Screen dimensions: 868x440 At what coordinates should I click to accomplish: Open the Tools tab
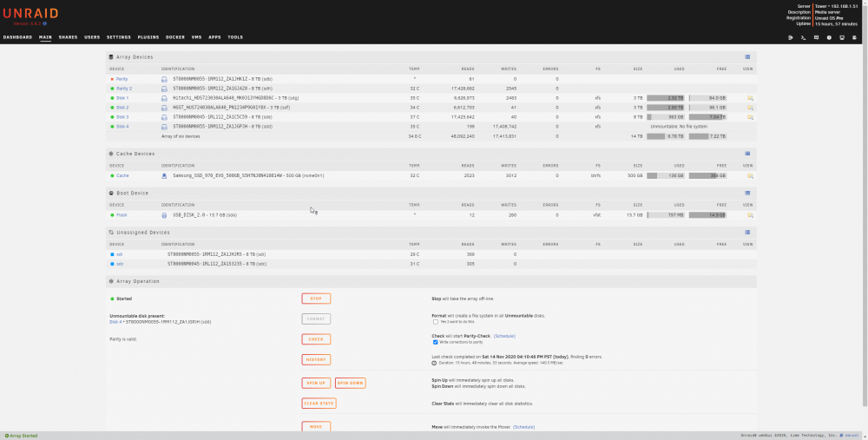point(235,37)
